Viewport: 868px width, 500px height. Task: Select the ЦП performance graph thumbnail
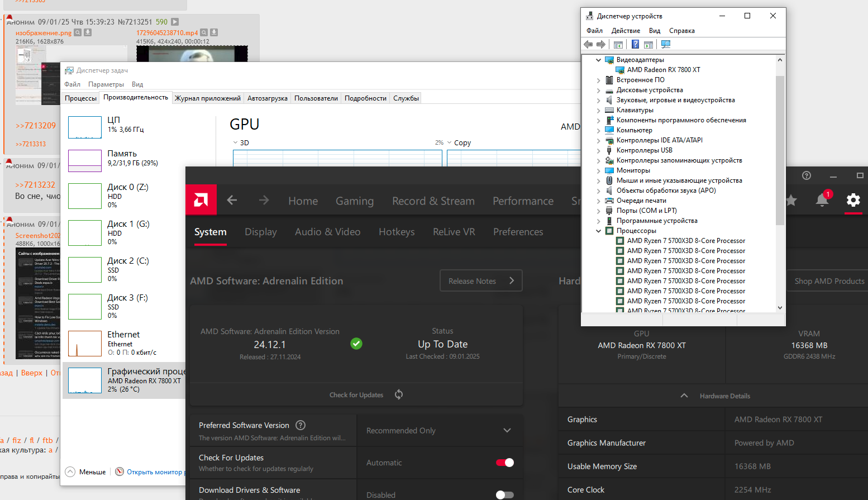(85, 127)
